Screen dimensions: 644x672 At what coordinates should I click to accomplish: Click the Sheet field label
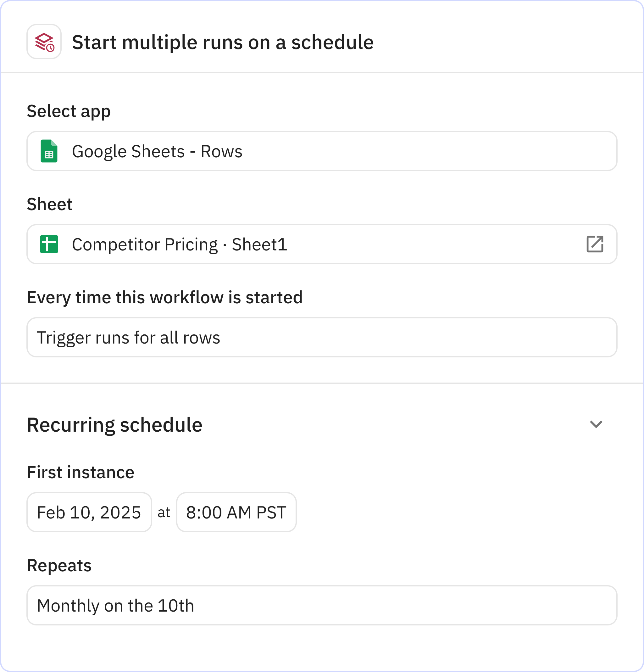pyautogui.click(x=50, y=204)
